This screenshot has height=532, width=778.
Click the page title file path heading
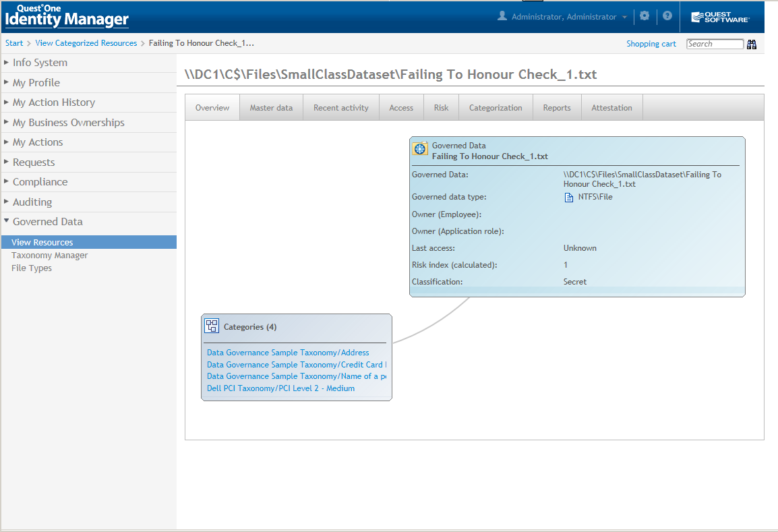[x=390, y=74]
